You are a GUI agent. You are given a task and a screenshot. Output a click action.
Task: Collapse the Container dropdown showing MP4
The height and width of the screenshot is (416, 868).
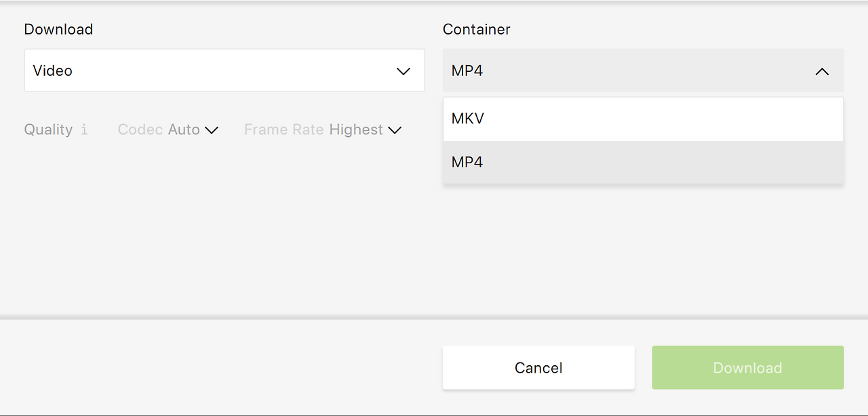pos(643,70)
